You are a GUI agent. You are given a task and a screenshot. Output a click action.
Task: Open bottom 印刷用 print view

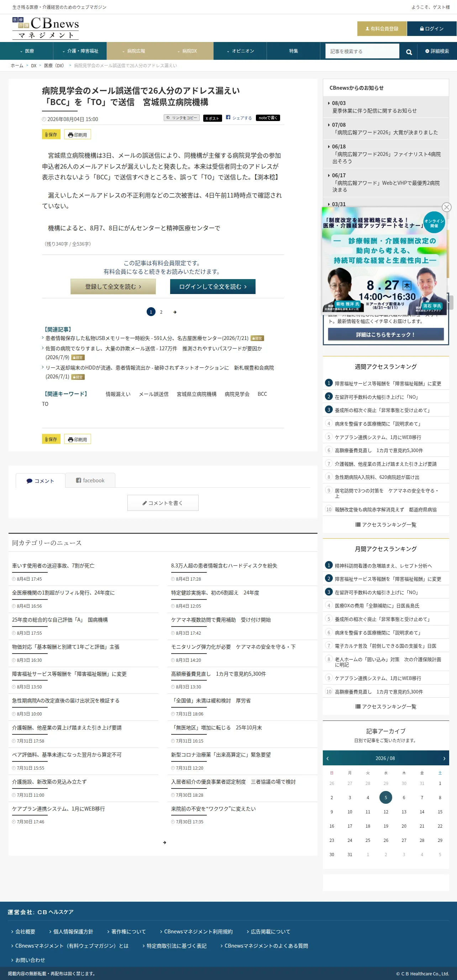pyautogui.click(x=78, y=439)
